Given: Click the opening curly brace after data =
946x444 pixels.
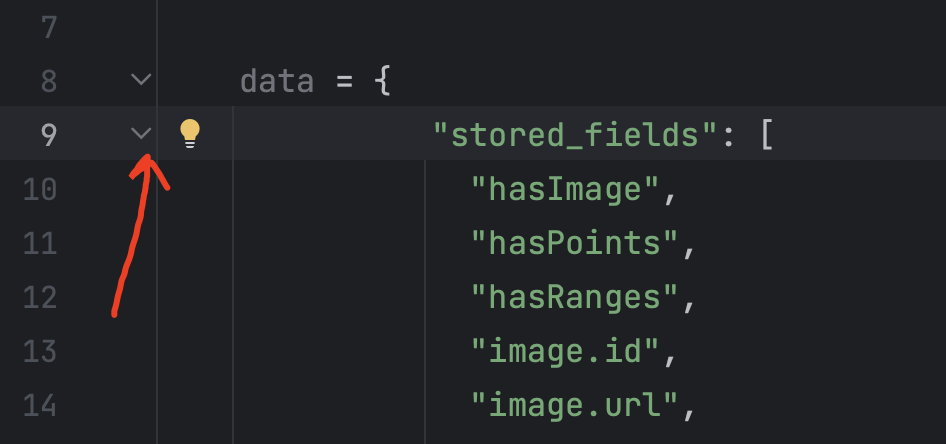Looking at the screenshot, I should [x=381, y=80].
